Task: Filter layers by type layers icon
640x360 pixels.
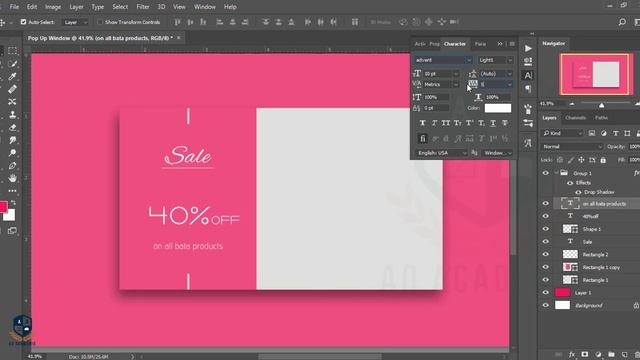Action: pos(616,133)
